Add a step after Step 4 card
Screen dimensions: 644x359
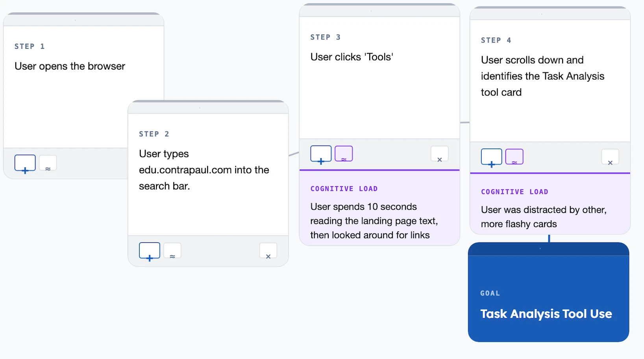coord(491,157)
